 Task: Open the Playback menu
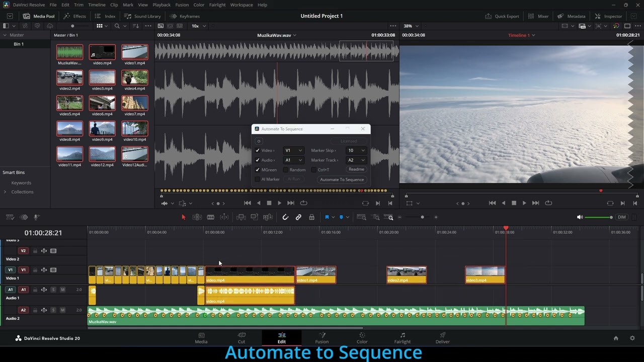162,5
